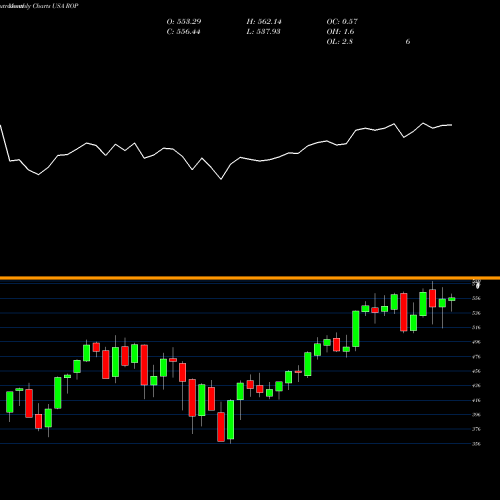This screenshot has width=500, height=500.
Task: Click the open price value O: 553.29
Action: pyautogui.click(x=184, y=22)
